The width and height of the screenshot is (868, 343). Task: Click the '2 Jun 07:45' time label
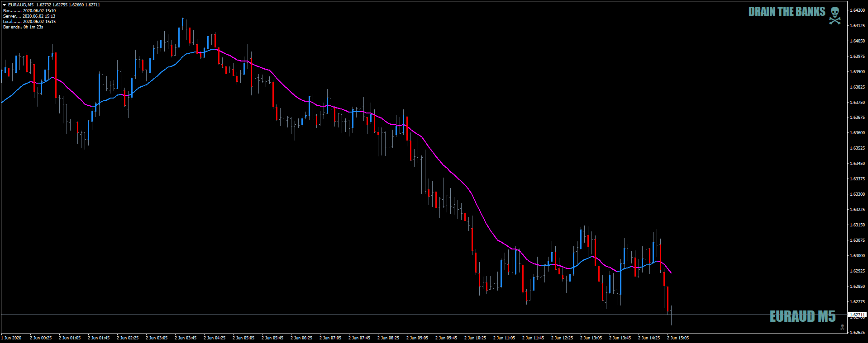point(359,338)
